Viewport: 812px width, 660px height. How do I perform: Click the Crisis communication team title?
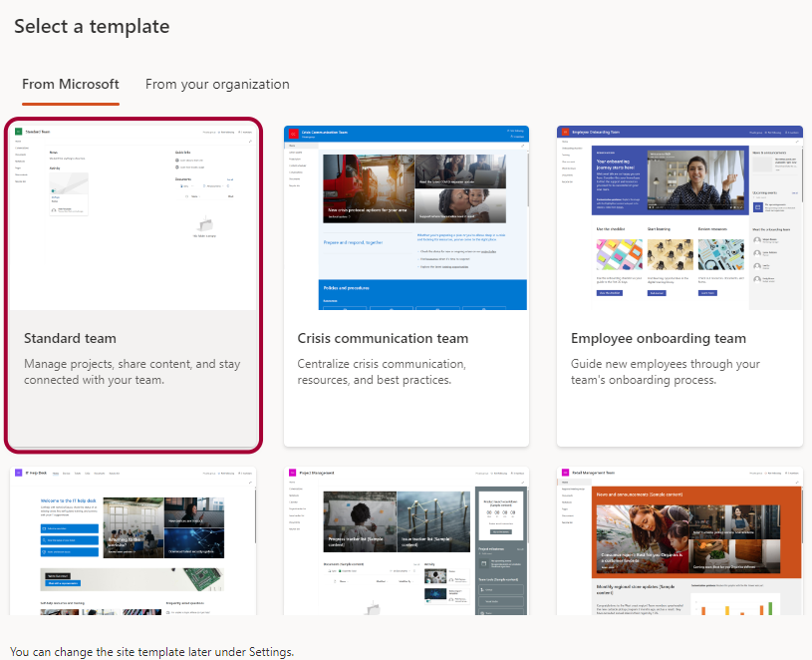coord(383,339)
